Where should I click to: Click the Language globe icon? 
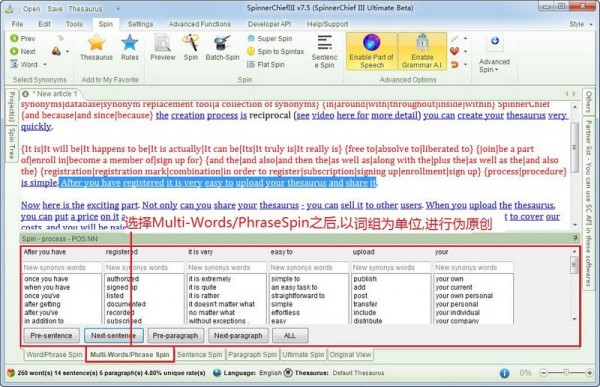[217, 372]
